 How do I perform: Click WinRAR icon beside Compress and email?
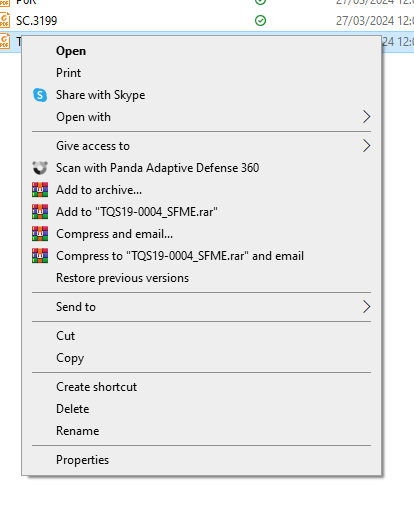[x=40, y=234]
